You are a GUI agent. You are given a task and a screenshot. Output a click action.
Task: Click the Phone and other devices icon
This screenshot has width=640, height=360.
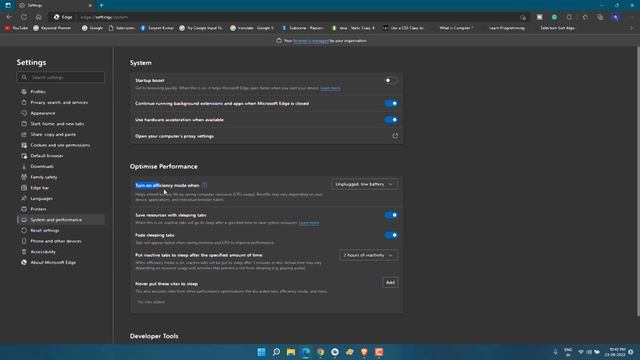pos(24,241)
